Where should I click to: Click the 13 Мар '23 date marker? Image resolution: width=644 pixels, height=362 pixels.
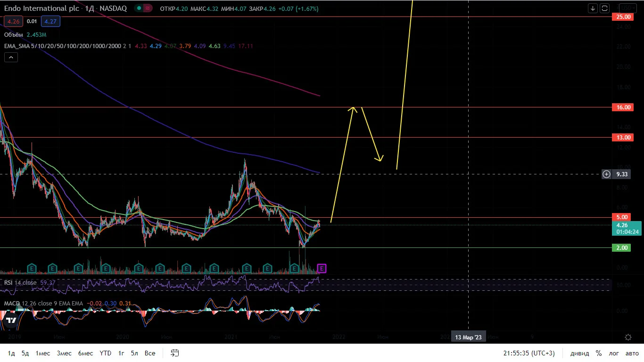(x=468, y=337)
